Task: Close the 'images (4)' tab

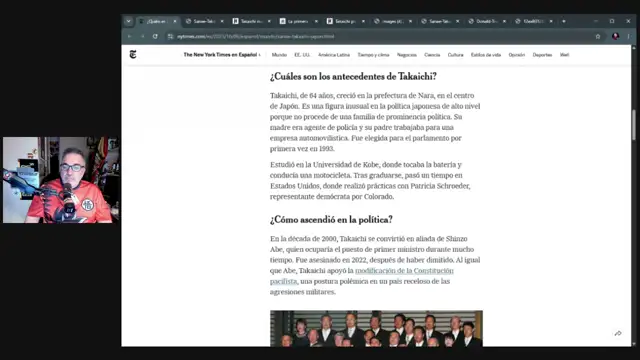Action: (x=410, y=21)
